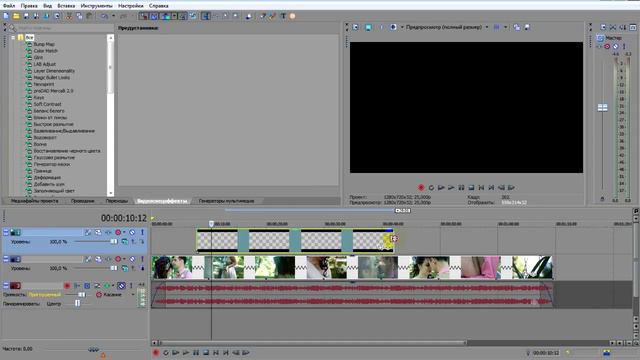The width and height of the screenshot is (640, 360).
Task: Mute the top video track
Action: [132, 232]
